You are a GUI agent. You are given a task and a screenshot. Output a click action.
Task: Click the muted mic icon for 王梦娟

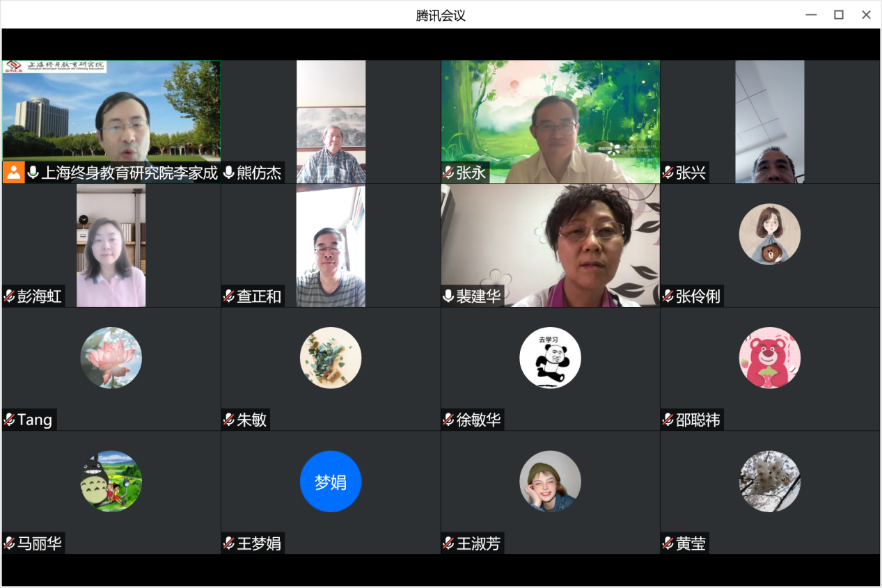(229, 543)
